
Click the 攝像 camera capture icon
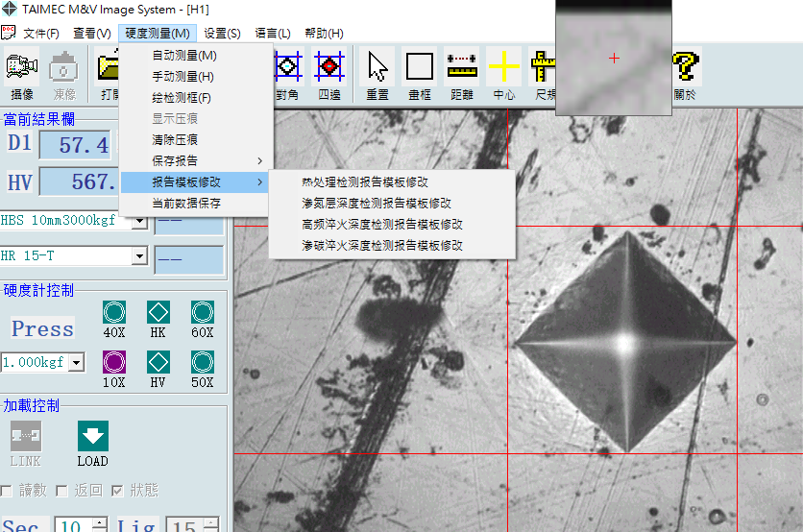tap(21, 73)
